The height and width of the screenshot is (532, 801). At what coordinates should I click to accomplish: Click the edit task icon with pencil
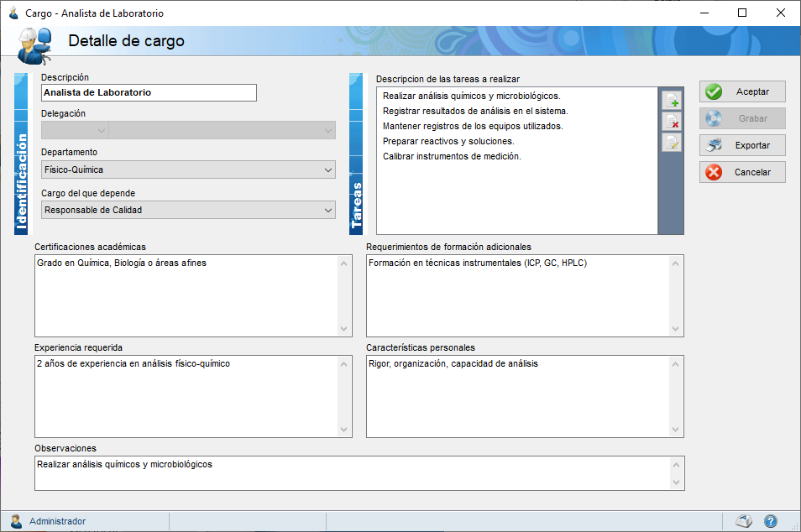671,142
